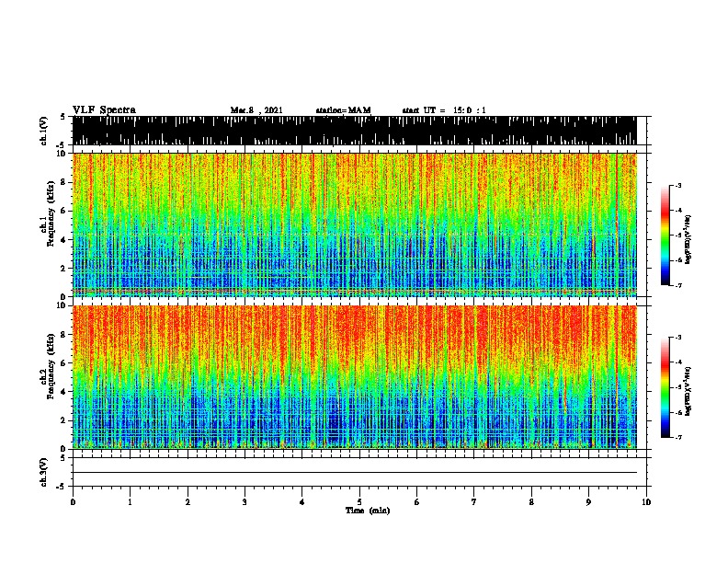This screenshot has width=728, height=563.
Task: Click the "-7" label on ch.1 color bar
Action: click(677, 285)
